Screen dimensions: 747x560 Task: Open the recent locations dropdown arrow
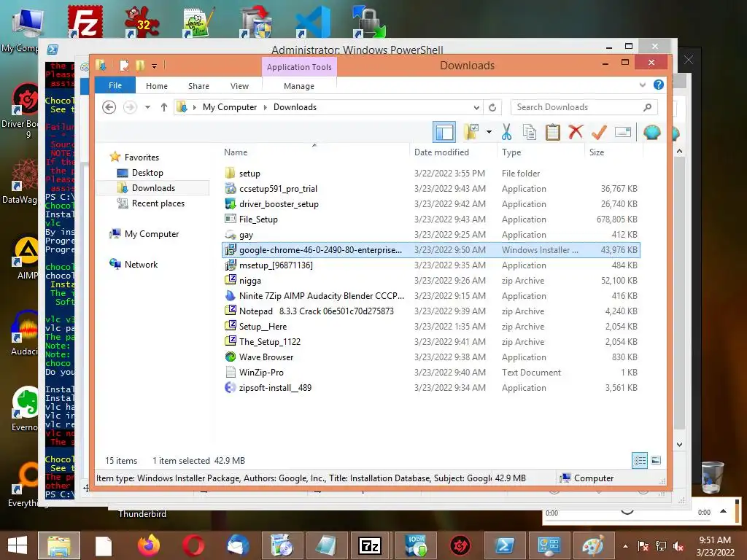[147, 107]
